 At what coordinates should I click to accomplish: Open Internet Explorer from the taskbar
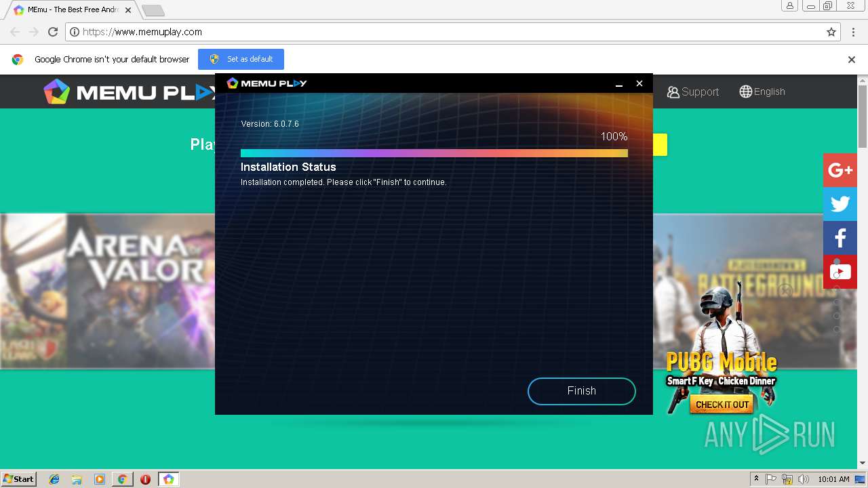54,479
